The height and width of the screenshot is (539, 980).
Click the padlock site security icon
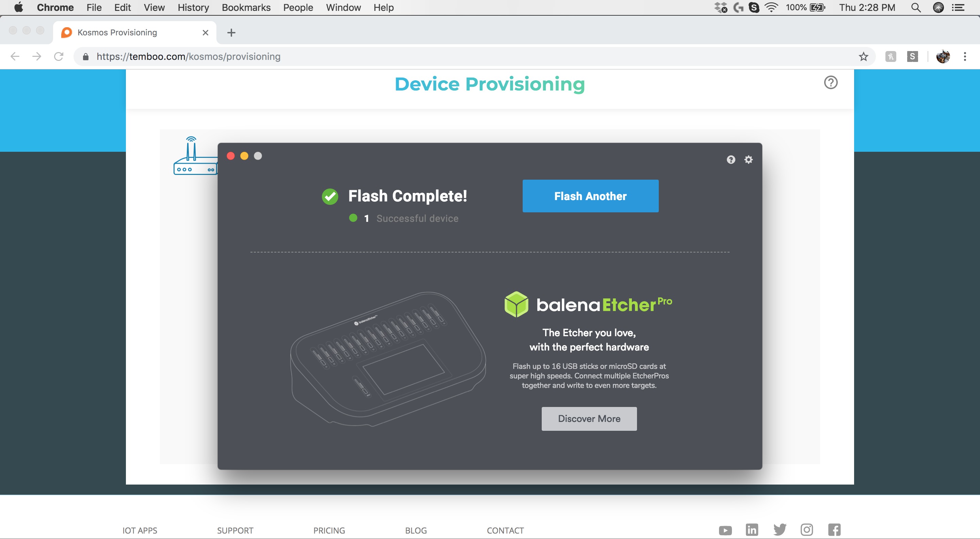pyautogui.click(x=86, y=57)
